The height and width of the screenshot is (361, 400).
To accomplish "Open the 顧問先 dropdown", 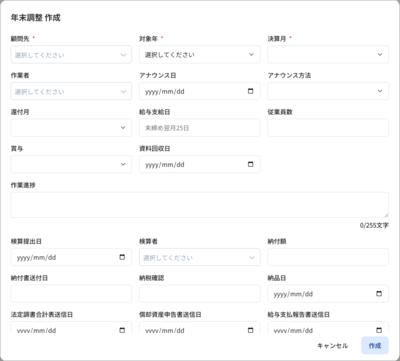I will click(71, 55).
